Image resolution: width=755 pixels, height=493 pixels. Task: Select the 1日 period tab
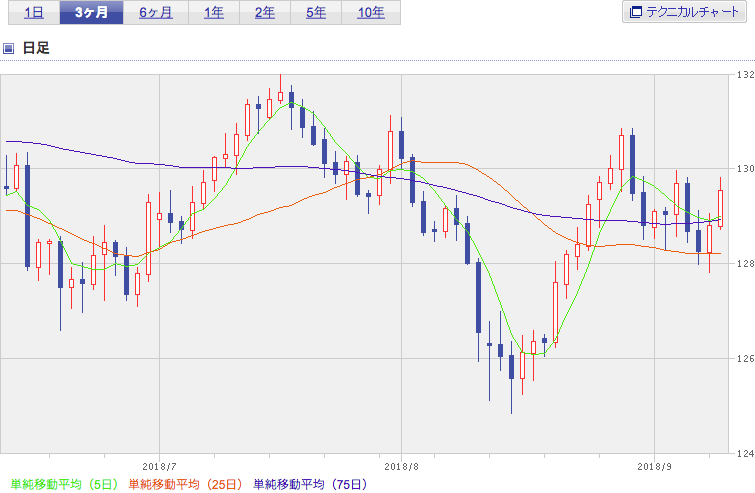coord(34,13)
